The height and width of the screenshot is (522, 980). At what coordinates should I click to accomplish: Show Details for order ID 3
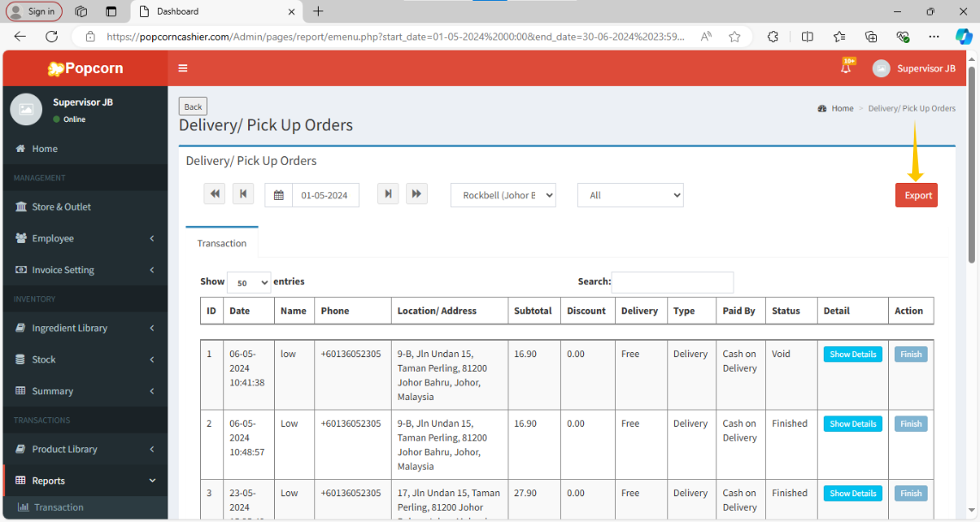click(x=853, y=494)
